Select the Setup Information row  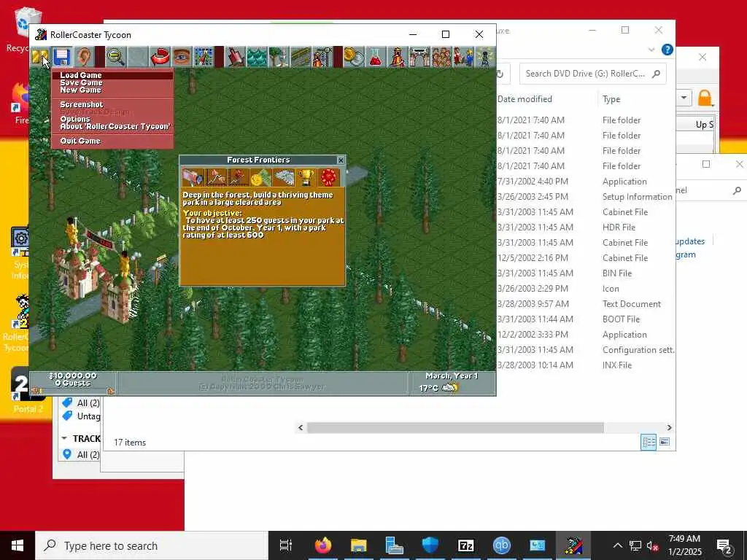click(x=586, y=197)
